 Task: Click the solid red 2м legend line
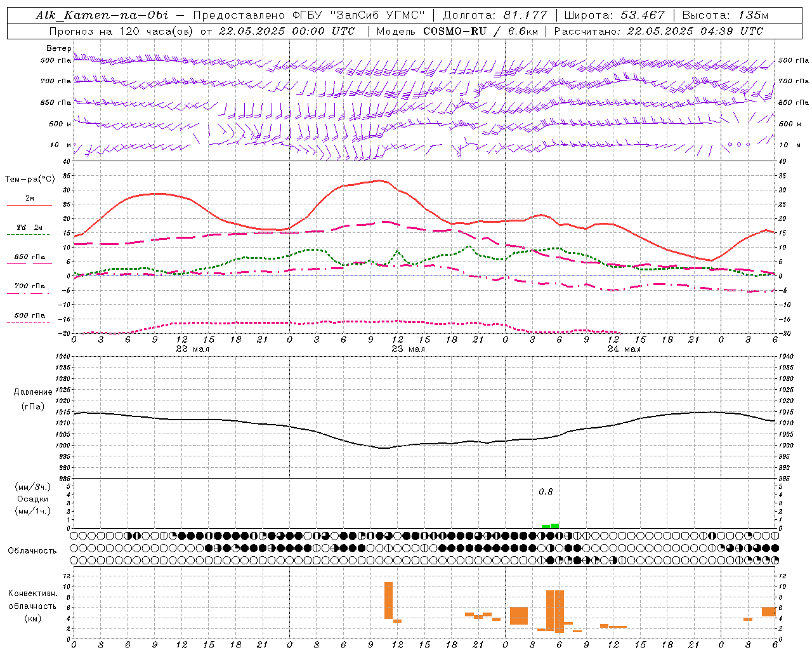[29, 205]
